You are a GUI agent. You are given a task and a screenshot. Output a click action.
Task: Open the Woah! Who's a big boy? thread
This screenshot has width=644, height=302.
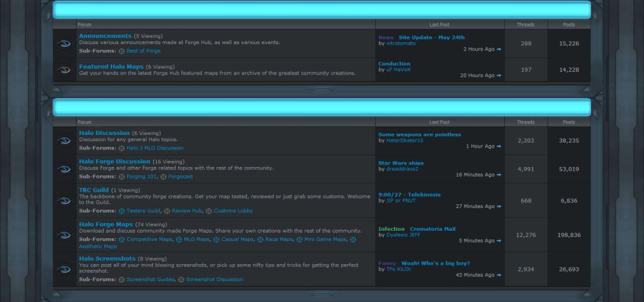coord(436,264)
